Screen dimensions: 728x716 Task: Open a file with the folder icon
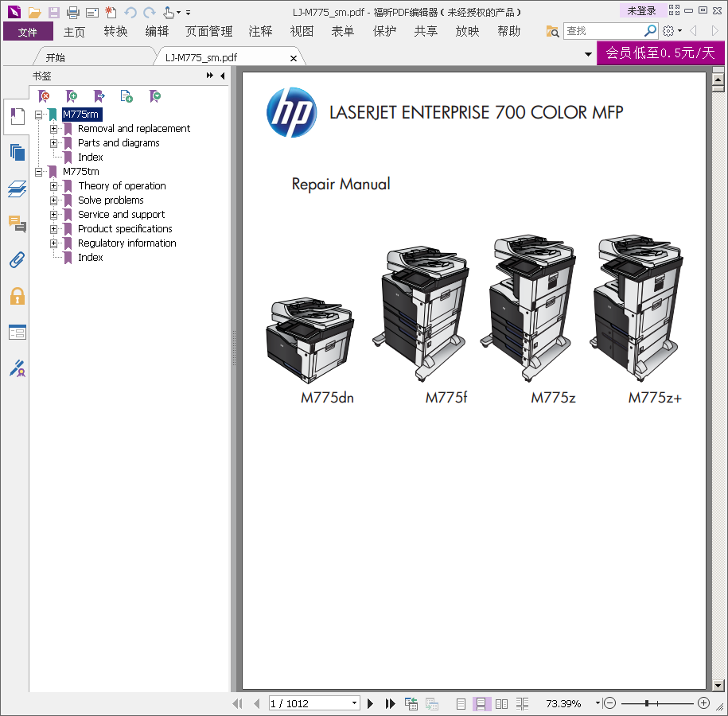pyautogui.click(x=34, y=13)
